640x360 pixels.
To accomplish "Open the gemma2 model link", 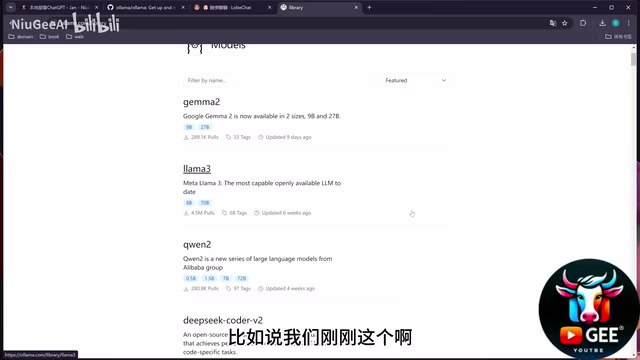I will pyautogui.click(x=201, y=102).
